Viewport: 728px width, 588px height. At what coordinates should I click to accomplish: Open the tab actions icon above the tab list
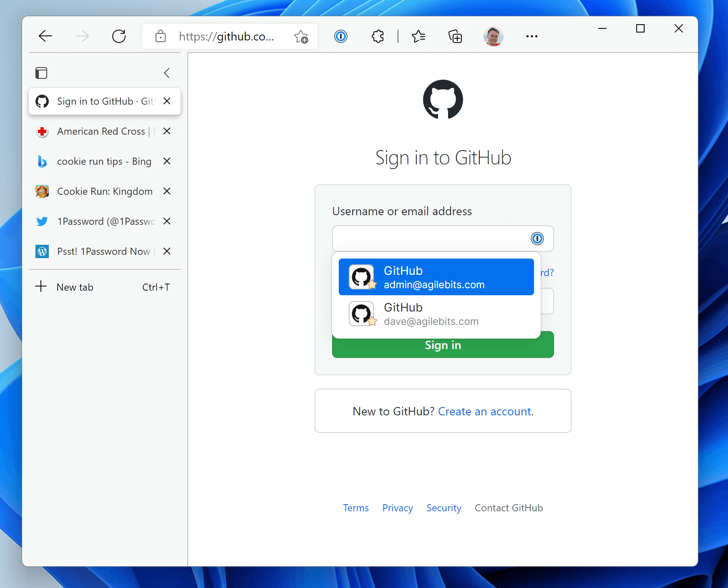[x=41, y=73]
